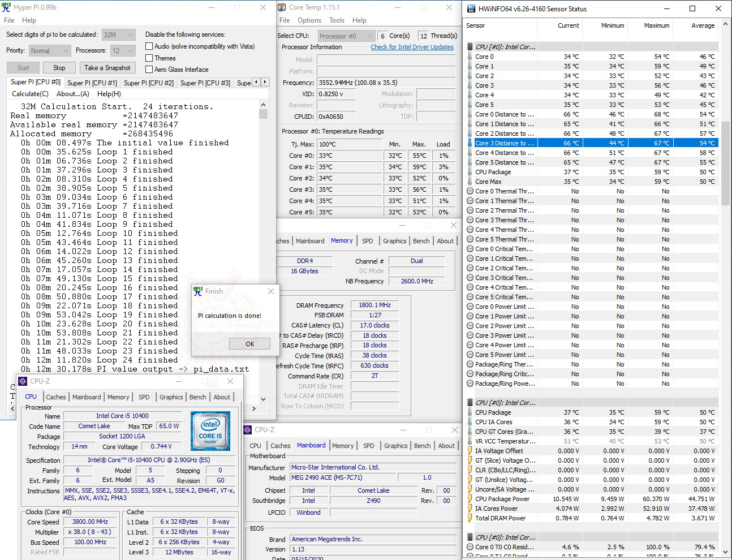Click the Core Temp title bar icon
The height and width of the screenshot is (560, 732).
click(282, 7)
